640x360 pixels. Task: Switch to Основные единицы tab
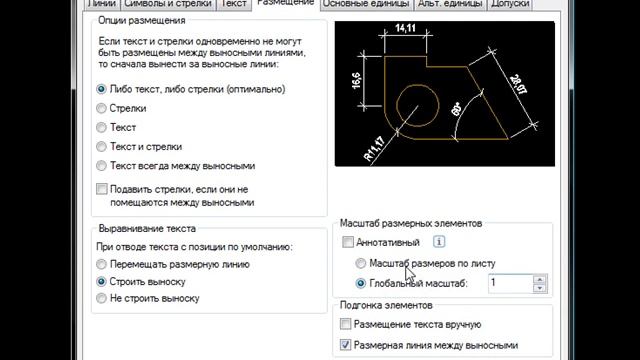366,4
